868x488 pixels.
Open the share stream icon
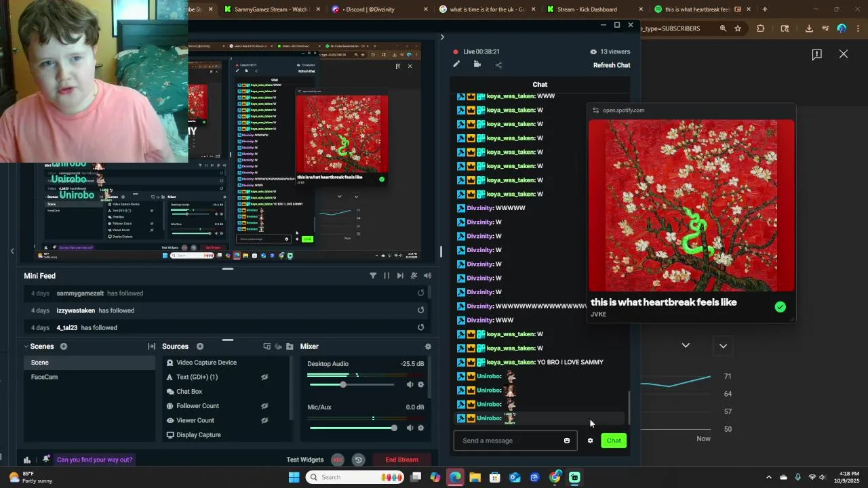click(498, 65)
